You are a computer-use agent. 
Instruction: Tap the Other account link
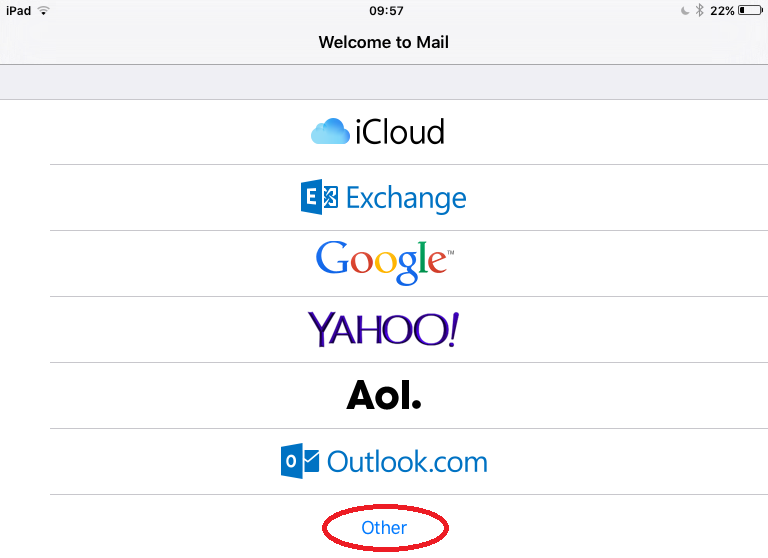point(384,528)
